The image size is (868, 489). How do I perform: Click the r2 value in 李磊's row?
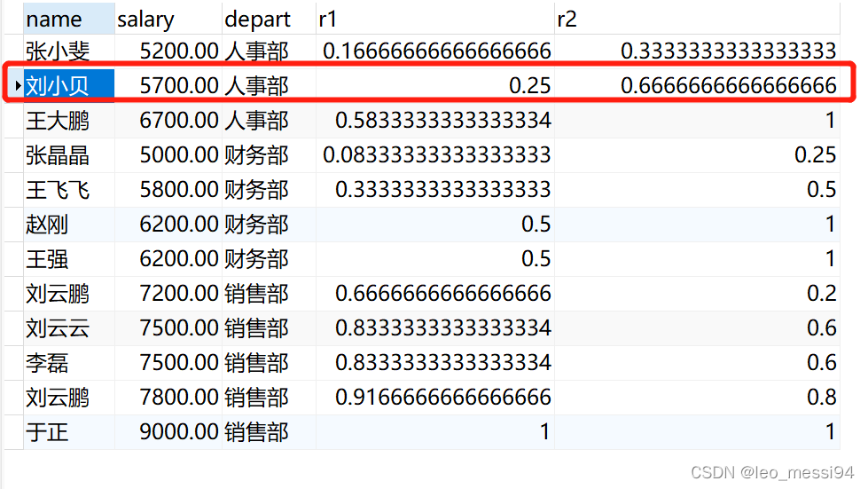[x=698, y=363]
